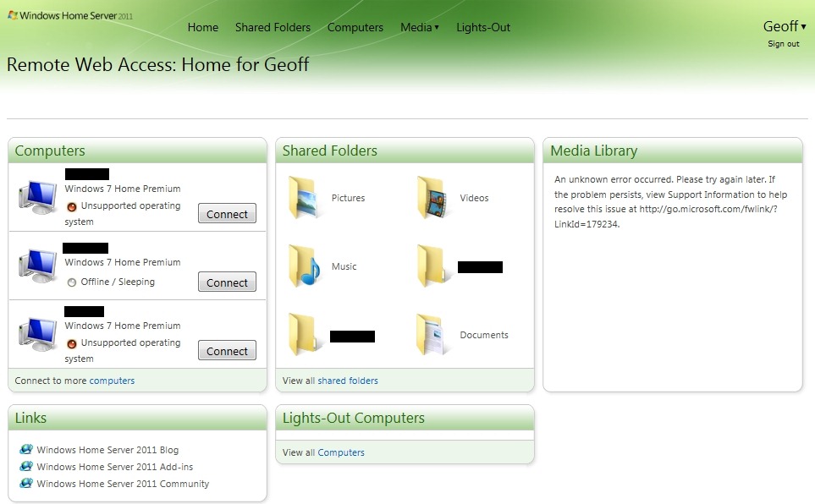
Task: Follow the View all shared folders link
Action: pyautogui.click(x=348, y=381)
